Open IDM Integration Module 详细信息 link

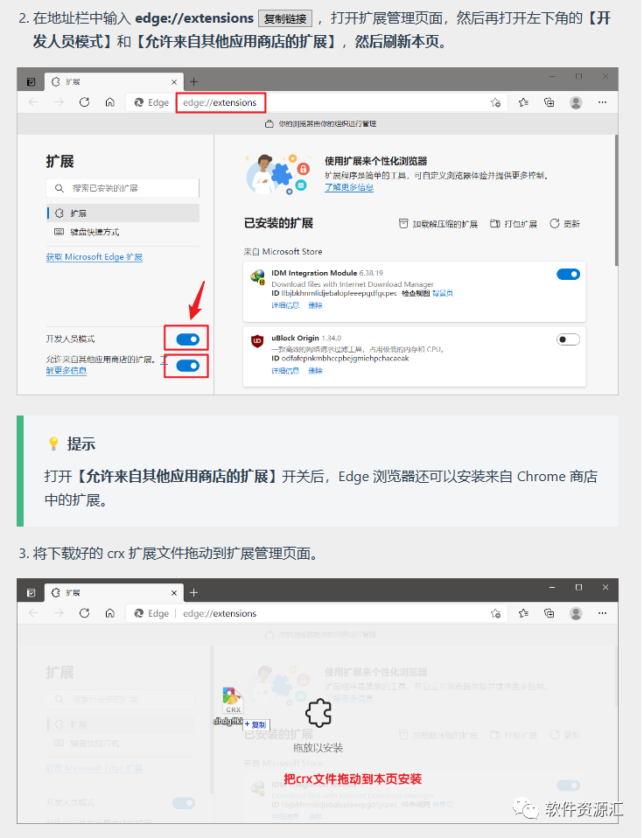(285, 305)
